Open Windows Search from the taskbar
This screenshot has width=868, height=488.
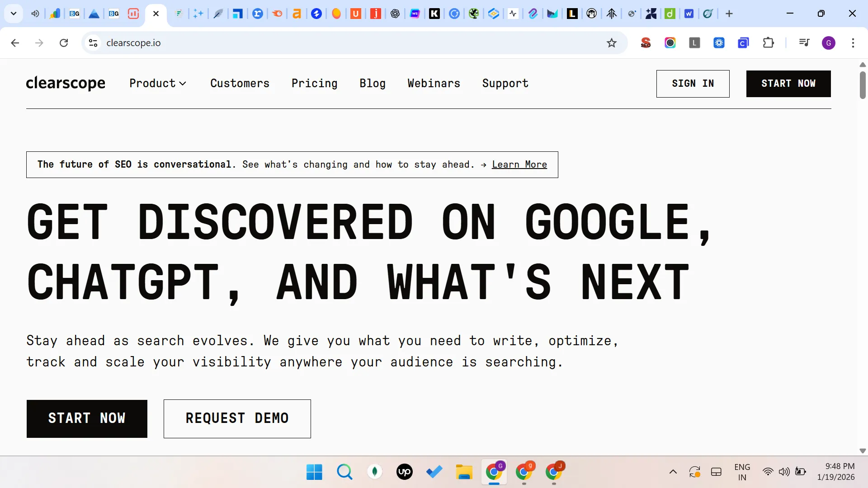pyautogui.click(x=344, y=472)
